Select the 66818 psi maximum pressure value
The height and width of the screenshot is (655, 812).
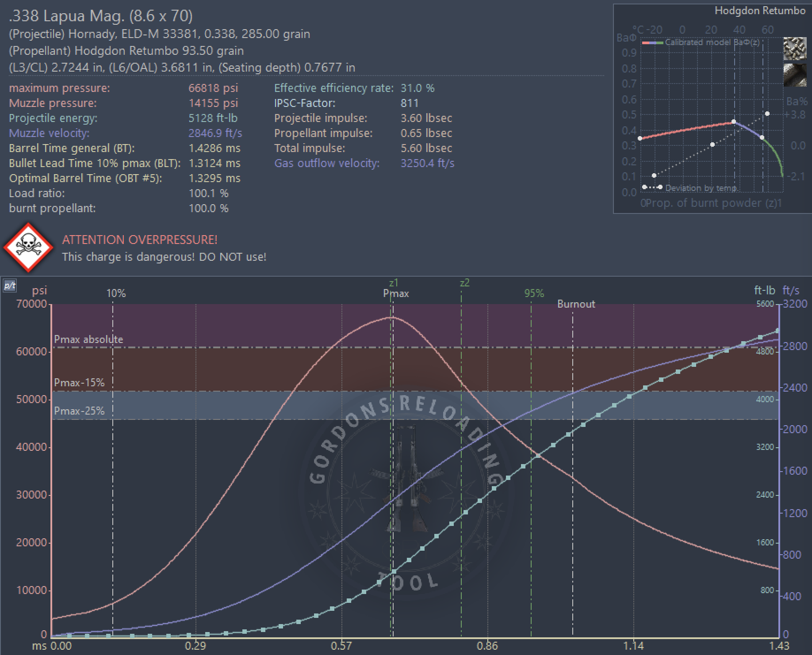coord(213,88)
